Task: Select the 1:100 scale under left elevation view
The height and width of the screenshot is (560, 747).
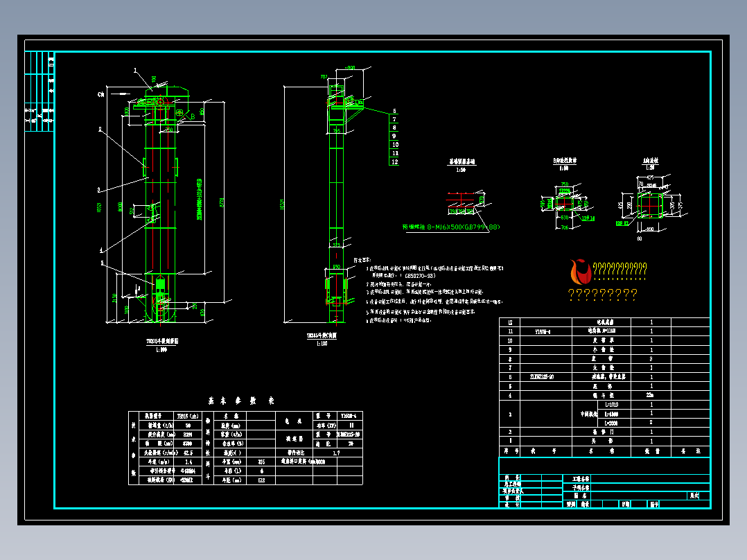Action: point(161,350)
